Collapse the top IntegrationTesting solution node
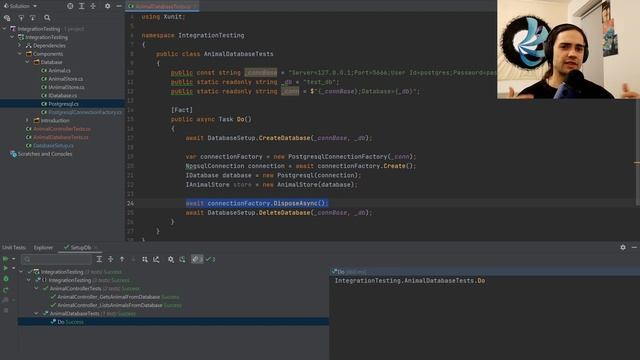 point(4,29)
